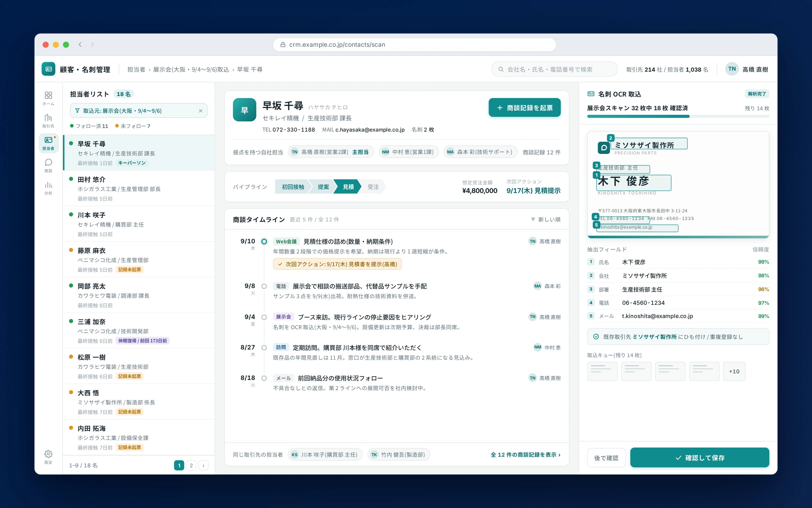The image size is (812, 508).
Task: Click the ミソサザイ製作所 linked account link
Action: (x=654, y=337)
